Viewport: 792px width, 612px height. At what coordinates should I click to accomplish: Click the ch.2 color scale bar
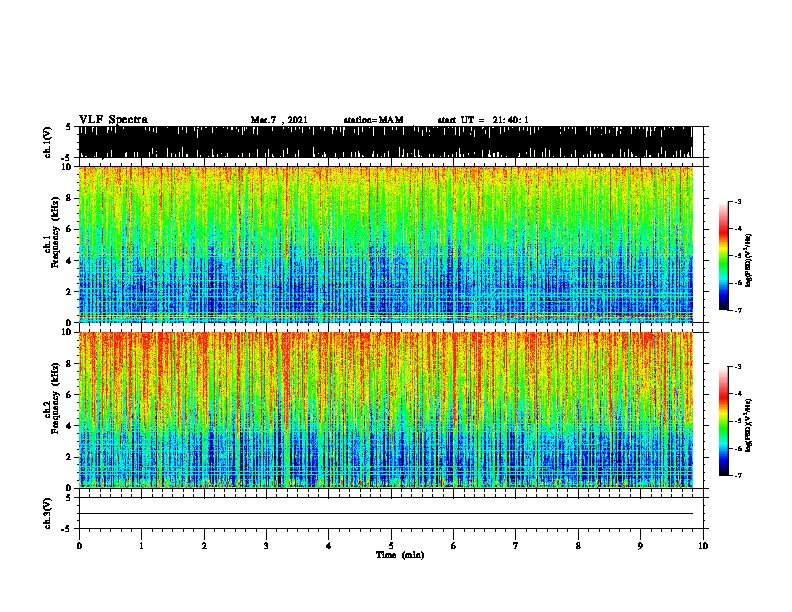tap(724, 421)
